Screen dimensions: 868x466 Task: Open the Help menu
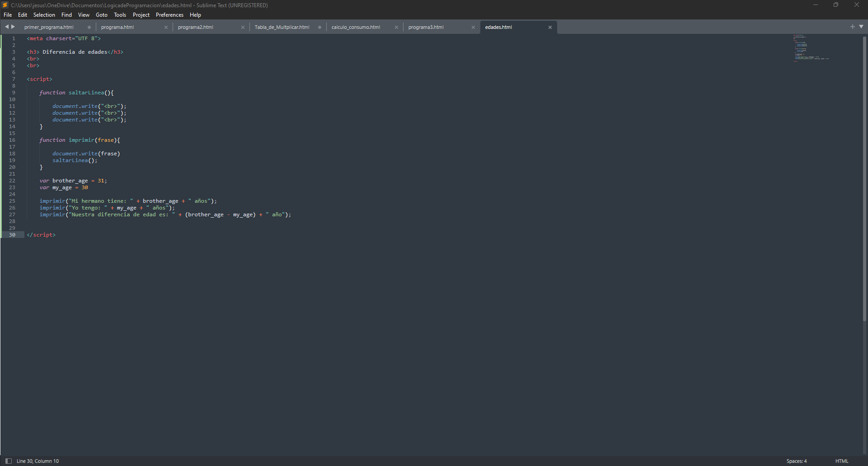pos(195,15)
